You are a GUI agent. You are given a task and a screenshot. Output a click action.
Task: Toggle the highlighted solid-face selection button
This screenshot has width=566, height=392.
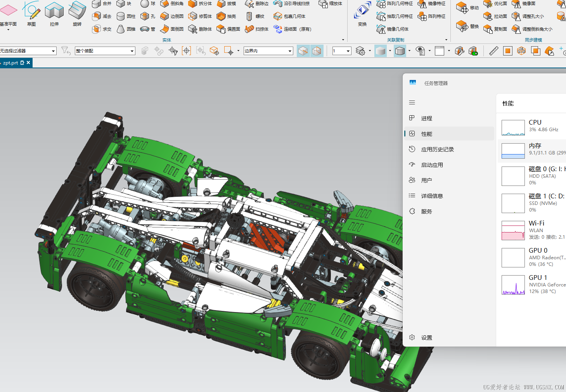click(x=303, y=51)
